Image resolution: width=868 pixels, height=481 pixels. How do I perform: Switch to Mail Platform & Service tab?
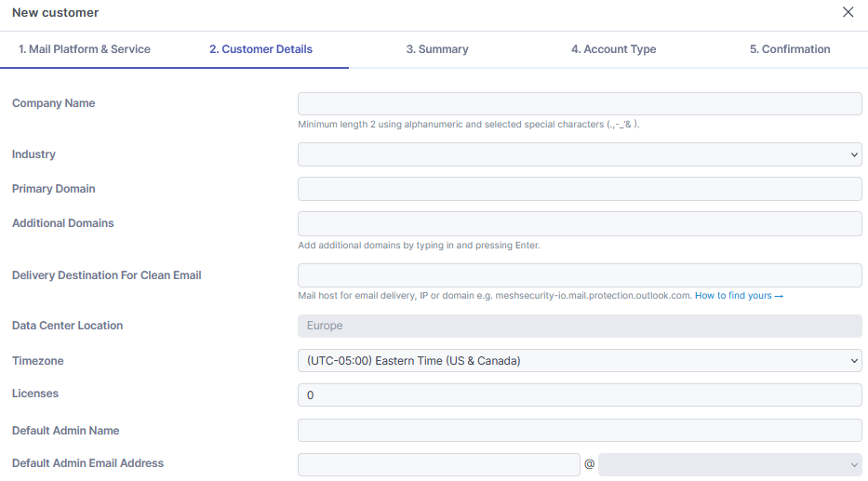pyautogui.click(x=85, y=49)
